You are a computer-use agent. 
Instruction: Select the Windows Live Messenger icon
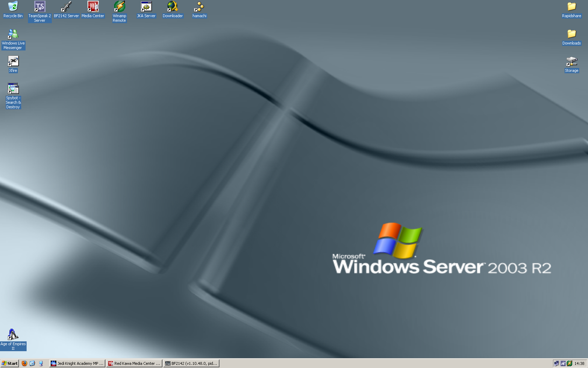[x=13, y=34]
